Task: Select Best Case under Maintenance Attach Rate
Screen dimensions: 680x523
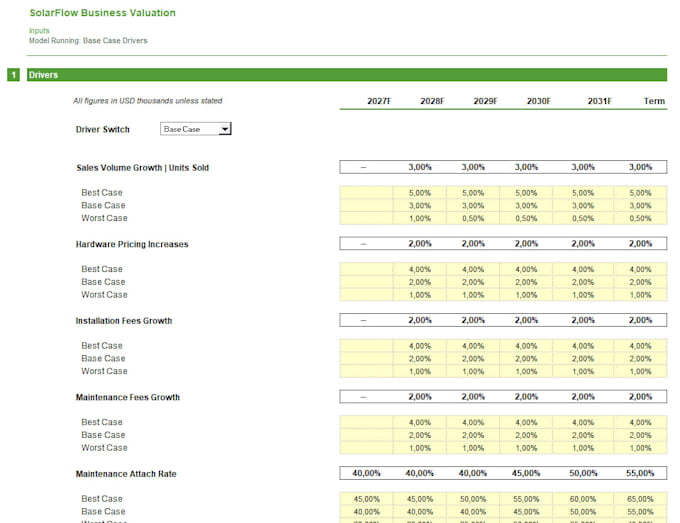Action: (102, 499)
